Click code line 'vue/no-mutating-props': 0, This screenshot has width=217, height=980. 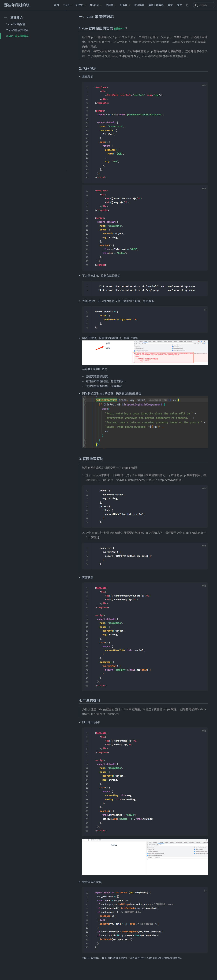point(120,320)
